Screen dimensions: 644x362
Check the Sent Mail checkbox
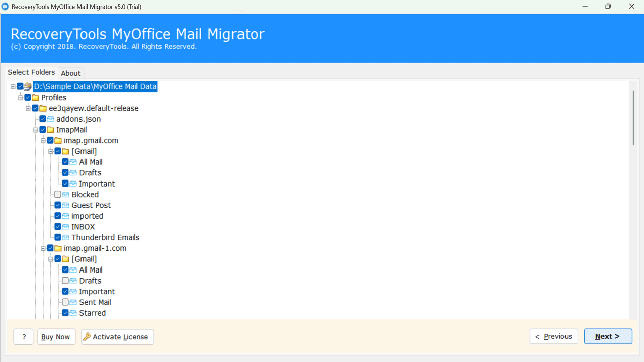pos(65,302)
